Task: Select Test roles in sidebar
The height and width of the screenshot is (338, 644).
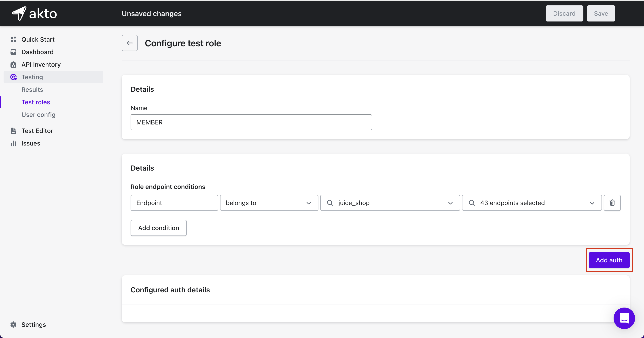Action: [x=36, y=102]
